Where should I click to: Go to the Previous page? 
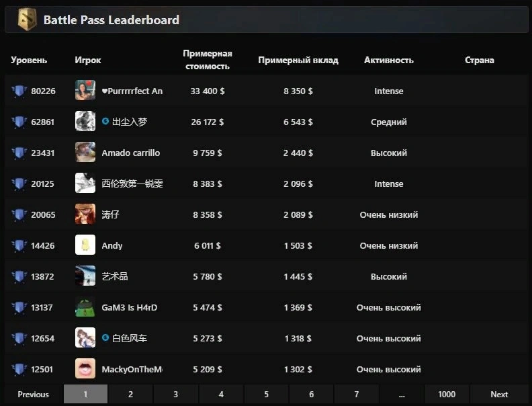pyautogui.click(x=34, y=394)
